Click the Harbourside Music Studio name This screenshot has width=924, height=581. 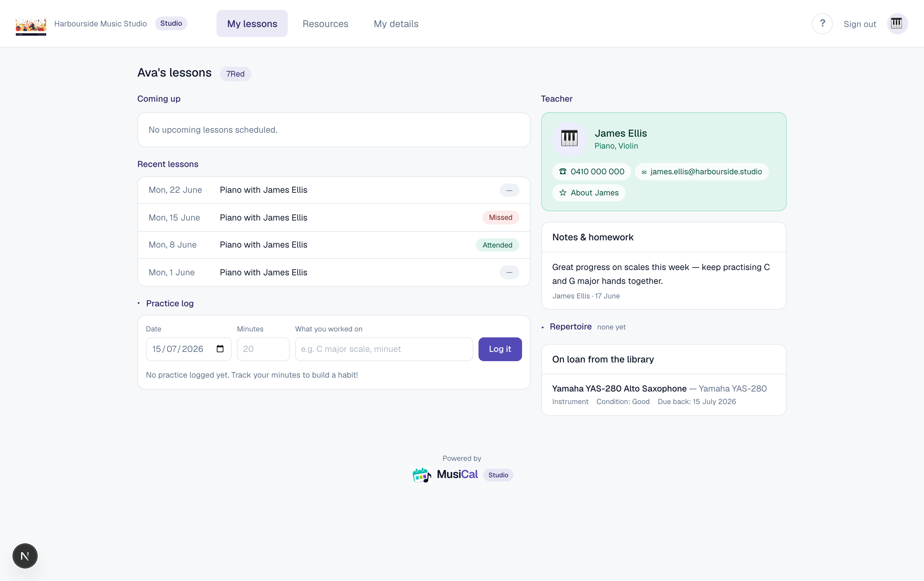click(x=101, y=24)
